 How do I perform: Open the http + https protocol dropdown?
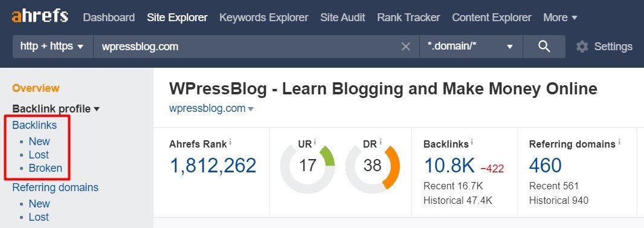(53, 47)
